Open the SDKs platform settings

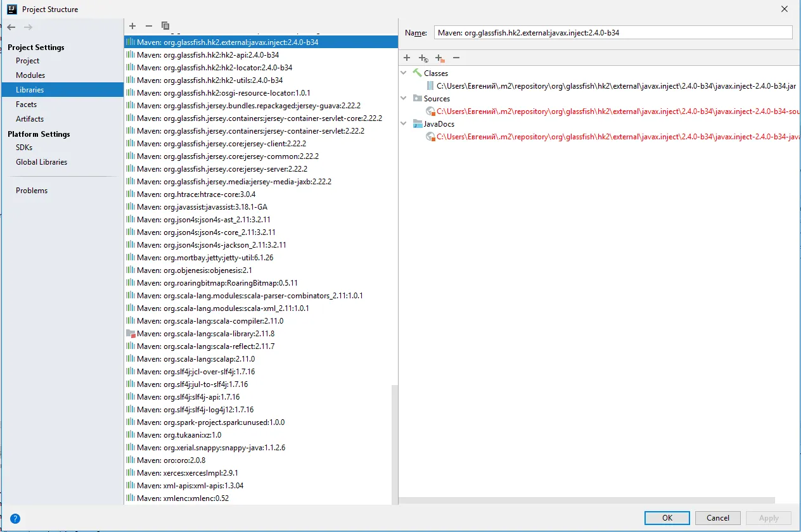(24, 148)
